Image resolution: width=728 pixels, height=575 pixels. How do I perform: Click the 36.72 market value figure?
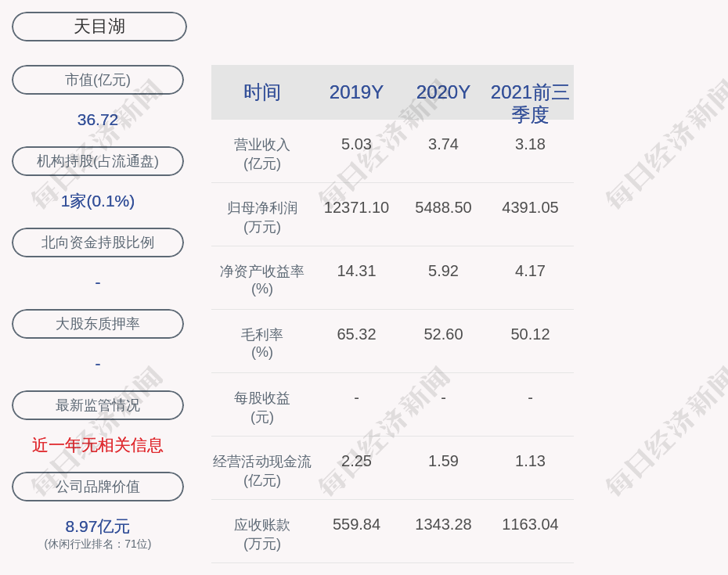[x=98, y=120]
